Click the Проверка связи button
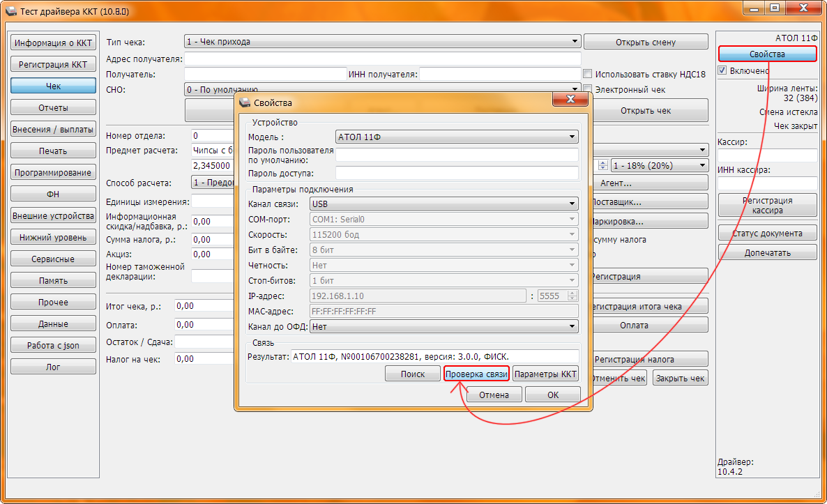Image resolution: width=827 pixels, height=504 pixels. click(476, 374)
